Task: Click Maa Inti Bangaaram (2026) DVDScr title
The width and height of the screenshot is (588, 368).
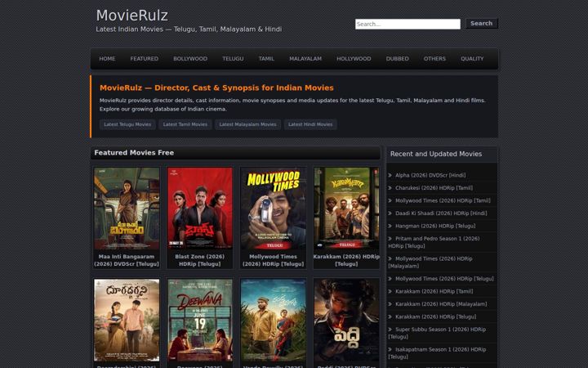Action: [x=127, y=260]
